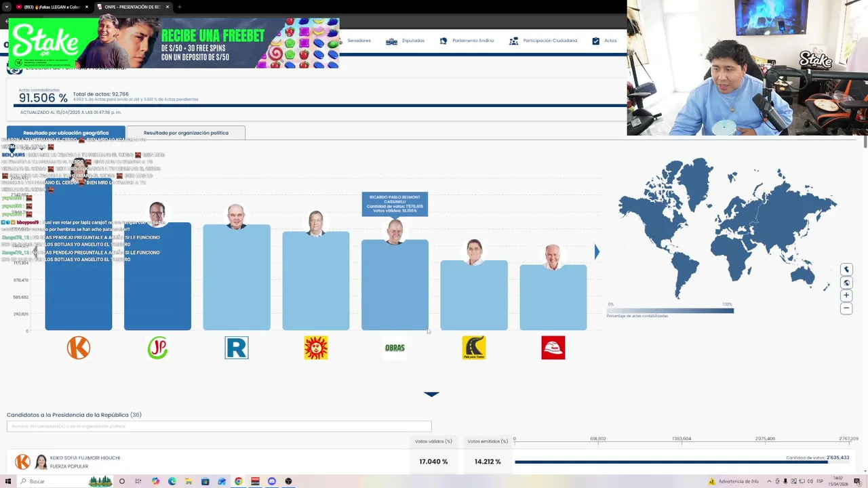Open the Senadores navigation item
Viewport: 868px width, 488px height.
359,41
